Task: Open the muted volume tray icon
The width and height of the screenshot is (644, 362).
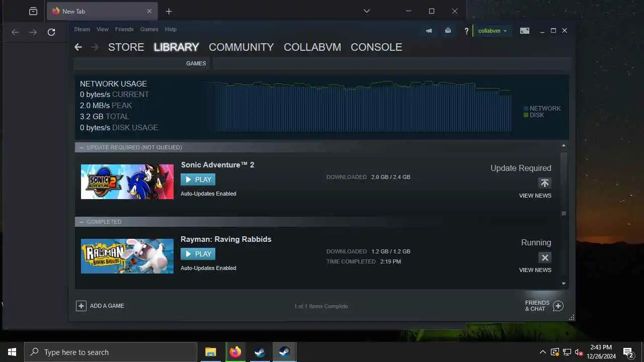Action: coord(579,352)
